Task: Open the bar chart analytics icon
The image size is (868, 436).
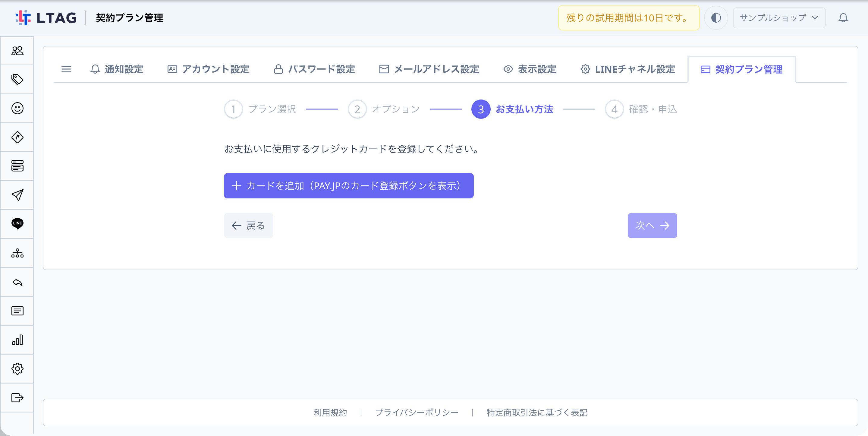Action: (x=17, y=340)
